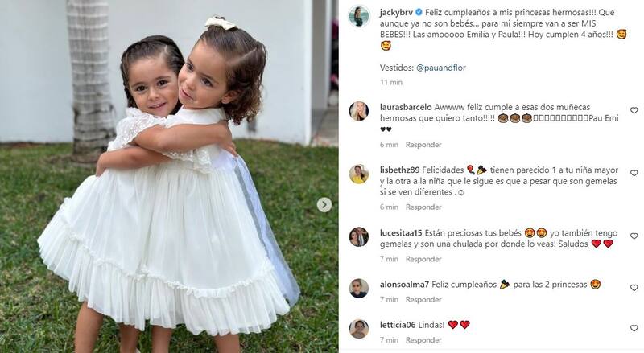Open letticia06 username link
This screenshot has height=353, width=644.
click(398, 325)
